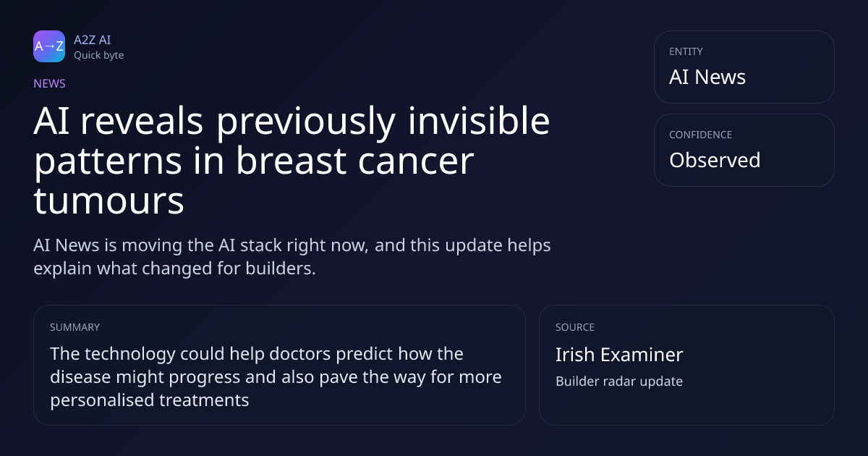
Task: Click the A→Z gradient logo icon
Action: click(x=49, y=46)
